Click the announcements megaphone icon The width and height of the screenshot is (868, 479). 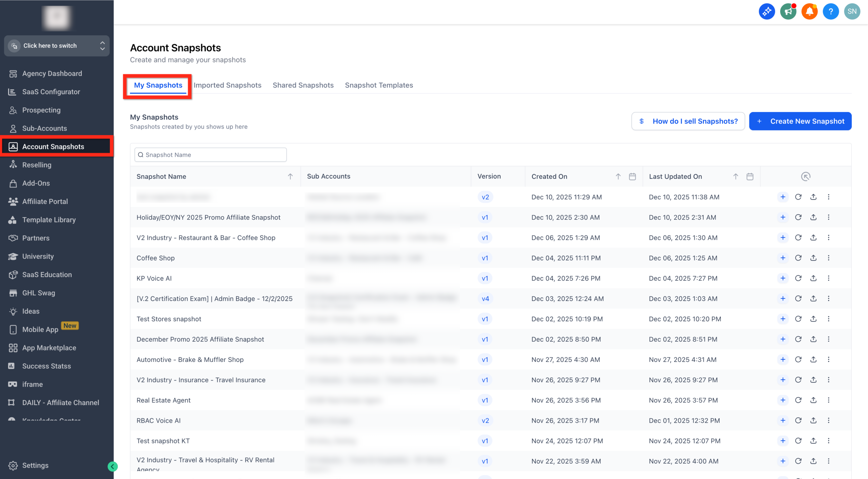point(788,11)
